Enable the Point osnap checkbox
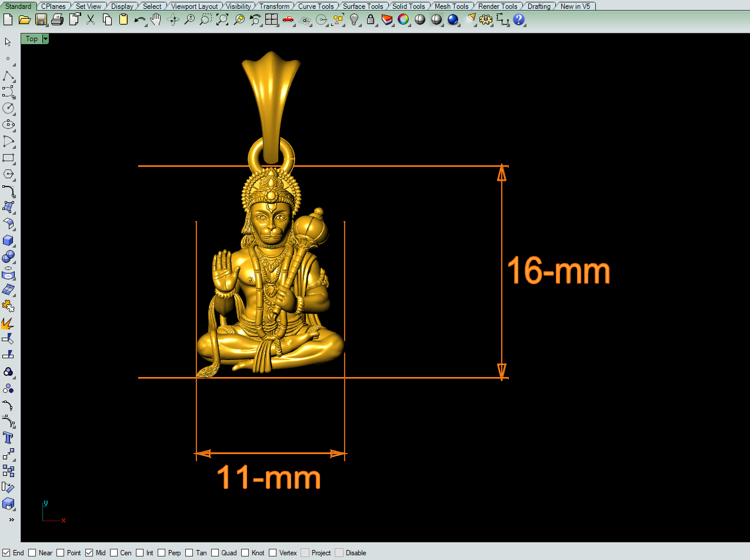This screenshot has height=560, width=750. 61,553
